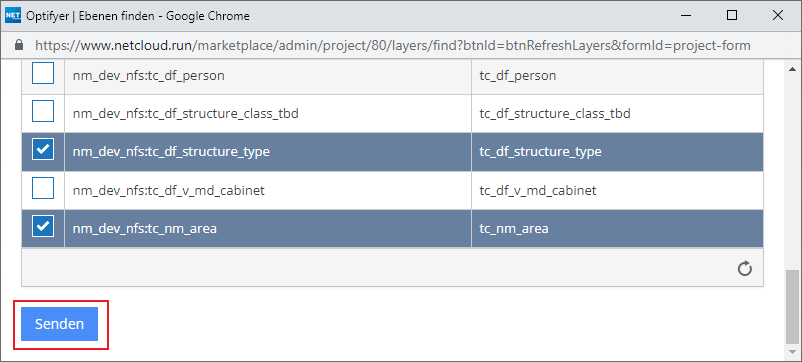Click the scrollbar down arrow
The height and width of the screenshot is (362, 802).
pos(792,352)
